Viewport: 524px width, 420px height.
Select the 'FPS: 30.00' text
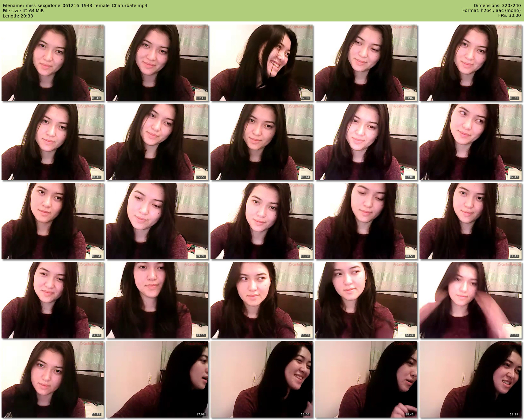click(509, 15)
